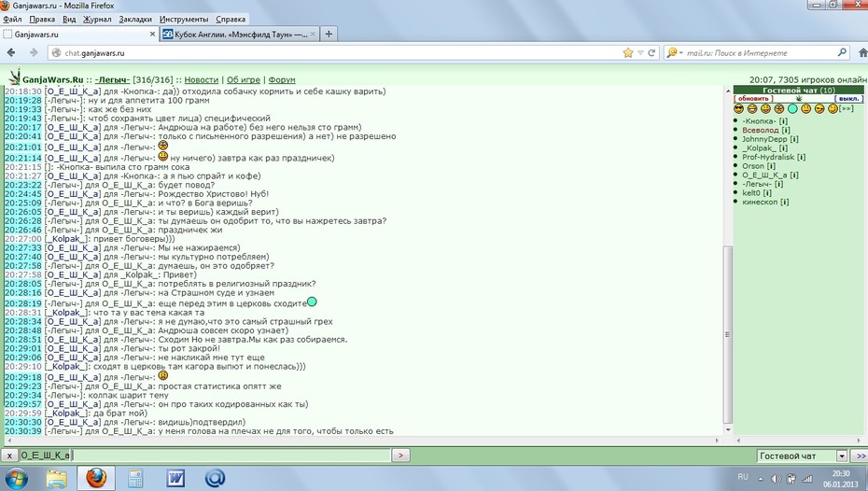Image resolution: width=868 pixels, height=491 pixels.
Task: Switch to the Кубок Англии tab
Action: 239,35
